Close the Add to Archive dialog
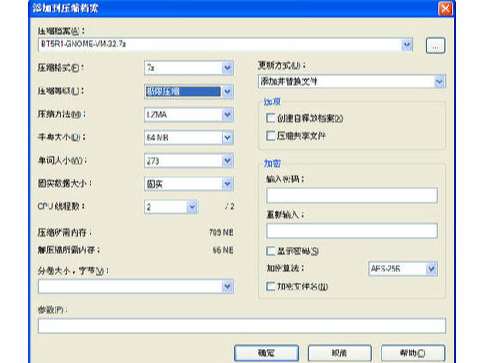The image size is (484, 363). (x=445, y=8)
